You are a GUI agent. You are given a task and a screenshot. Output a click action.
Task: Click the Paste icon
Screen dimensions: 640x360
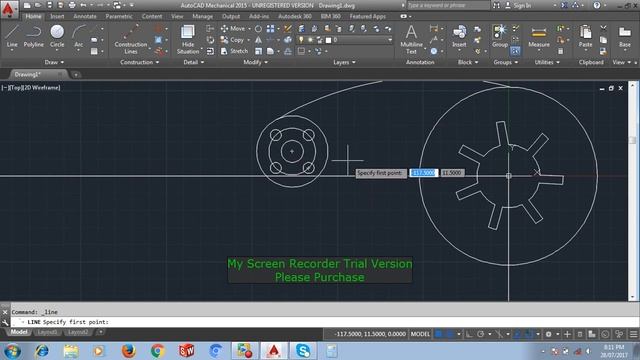click(585, 36)
